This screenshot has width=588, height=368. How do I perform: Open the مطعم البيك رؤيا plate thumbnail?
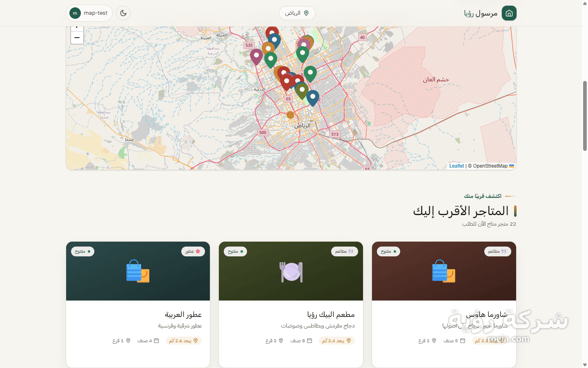click(x=291, y=272)
